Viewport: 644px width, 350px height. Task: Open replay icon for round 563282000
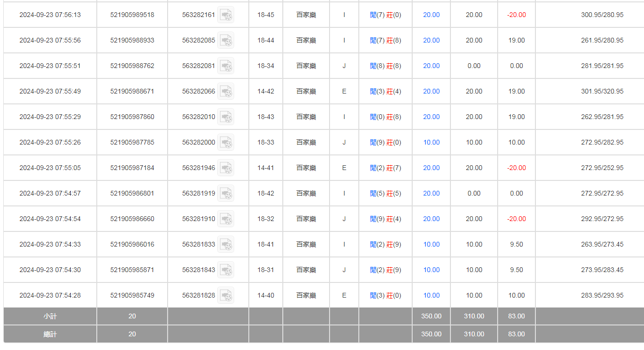(x=226, y=143)
